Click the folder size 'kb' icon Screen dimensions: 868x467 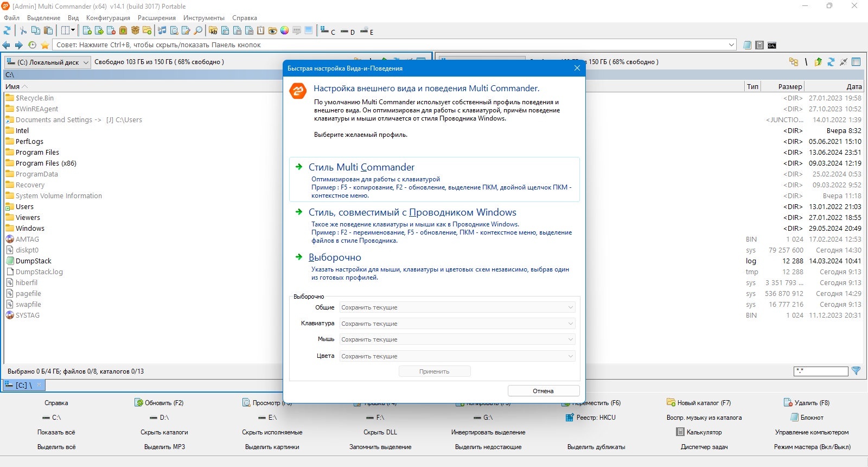click(x=213, y=30)
